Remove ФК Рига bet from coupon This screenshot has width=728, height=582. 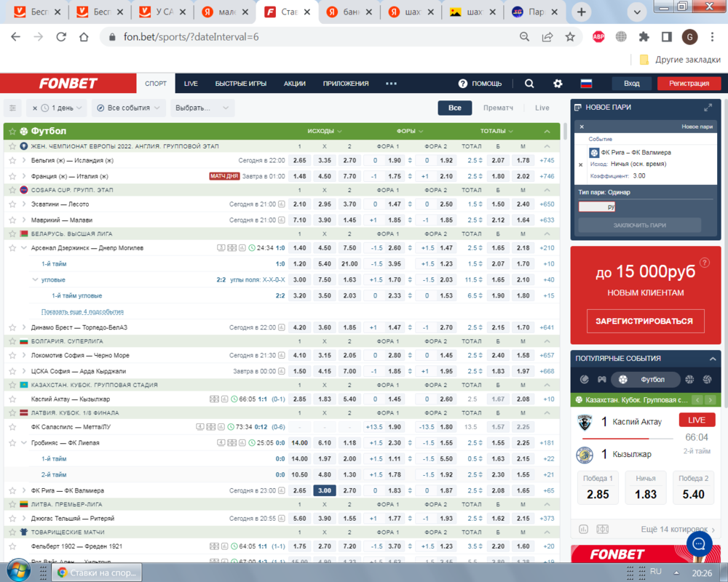point(580,164)
